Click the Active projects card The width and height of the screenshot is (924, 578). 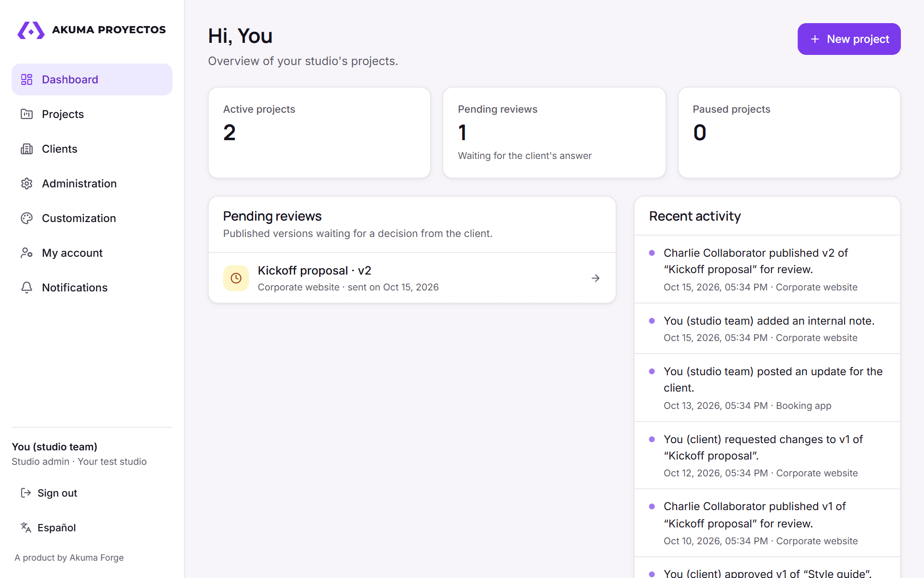[x=319, y=132]
